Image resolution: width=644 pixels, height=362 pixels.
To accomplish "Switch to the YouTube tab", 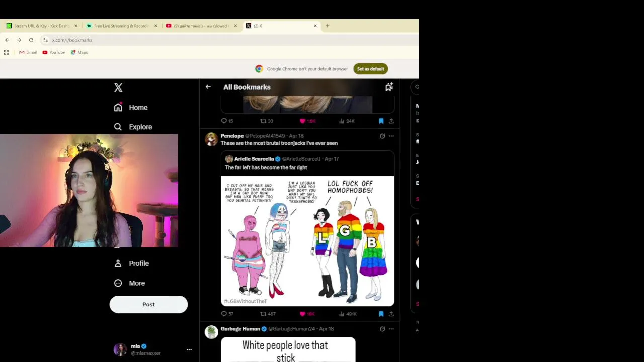I will coord(201,26).
